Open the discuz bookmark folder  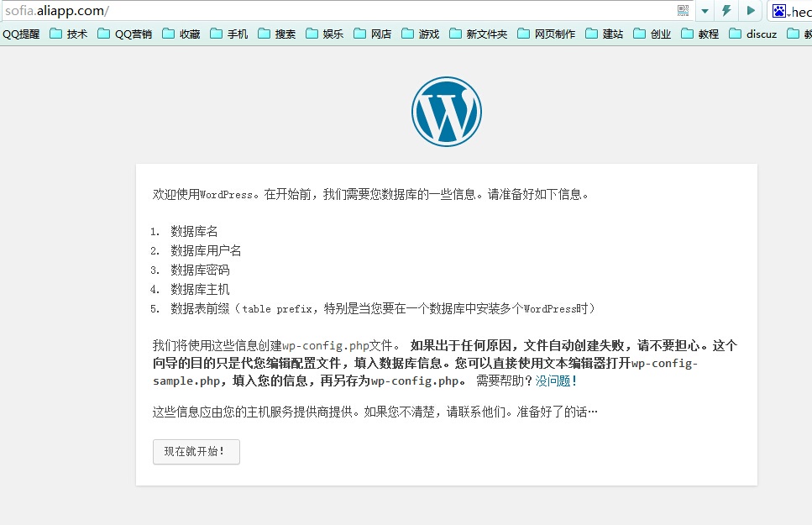pos(753,34)
